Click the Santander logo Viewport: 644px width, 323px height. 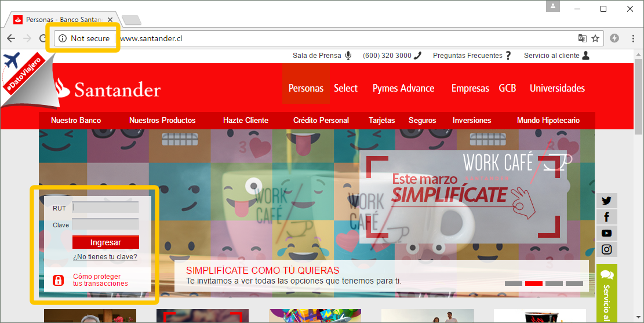coord(108,88)
